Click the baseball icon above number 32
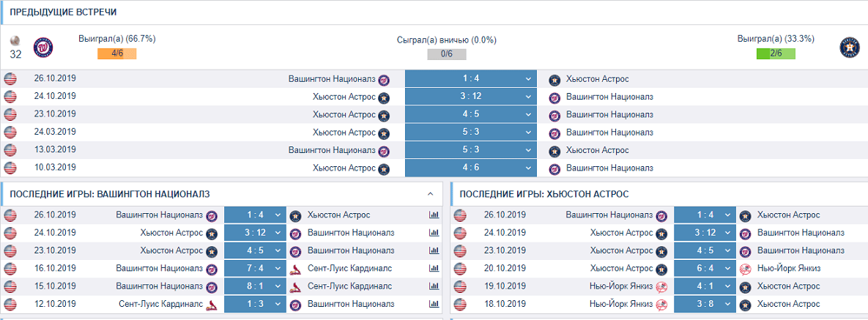868x320 pixels. click(15, 40)
